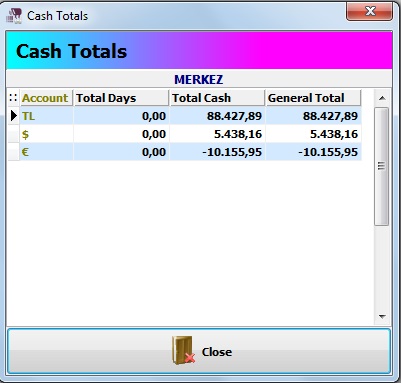Click the scrollbar up arrow
The image size is (401, 383).
pyautogui.click(x=382, y=98)
